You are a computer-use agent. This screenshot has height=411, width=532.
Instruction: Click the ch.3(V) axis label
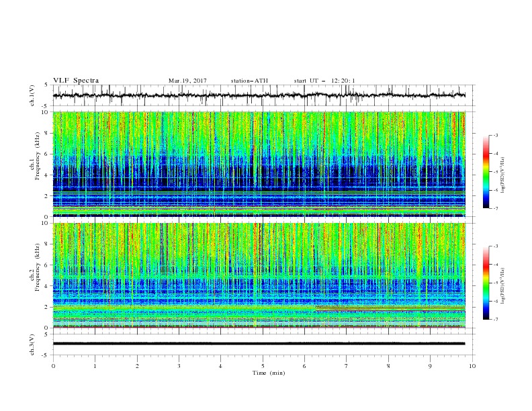32,345
